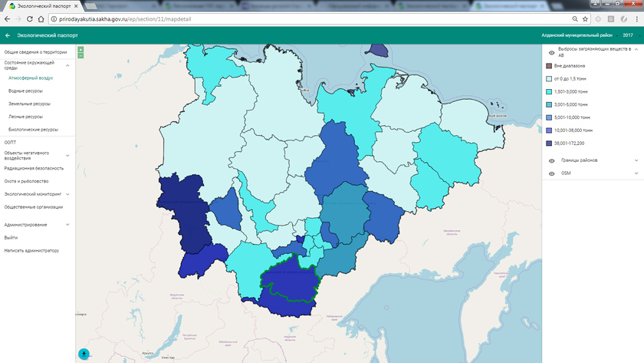The image size is (644, 363).
Task: Zoom in the map with plus button
Action: click(x=80, y=50)
